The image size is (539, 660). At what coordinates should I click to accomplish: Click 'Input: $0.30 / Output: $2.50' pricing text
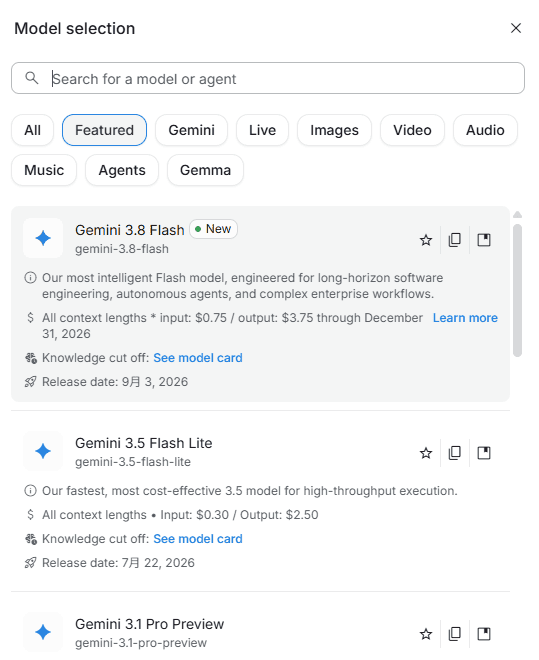(239, 515)
